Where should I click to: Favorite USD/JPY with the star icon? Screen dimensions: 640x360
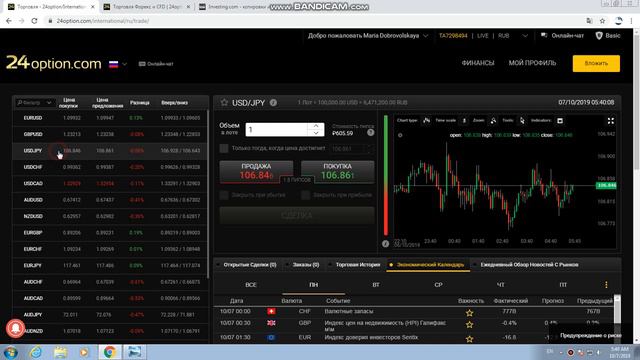[x=224, y=102]
